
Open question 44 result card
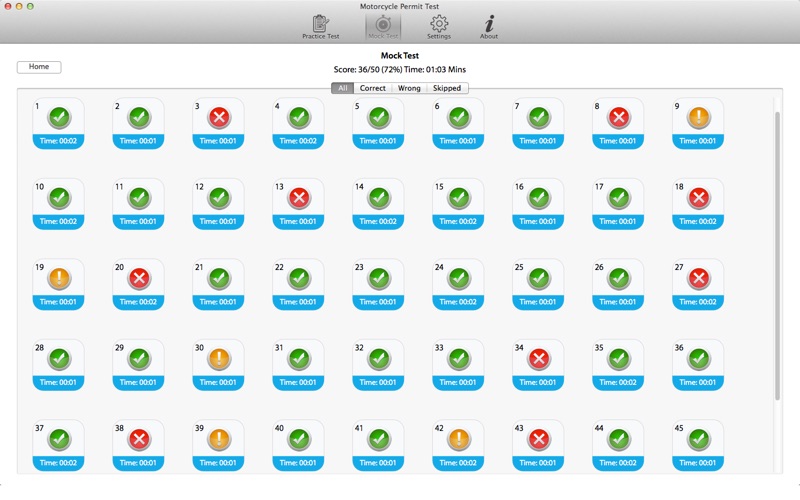click(x=618, y=446)
